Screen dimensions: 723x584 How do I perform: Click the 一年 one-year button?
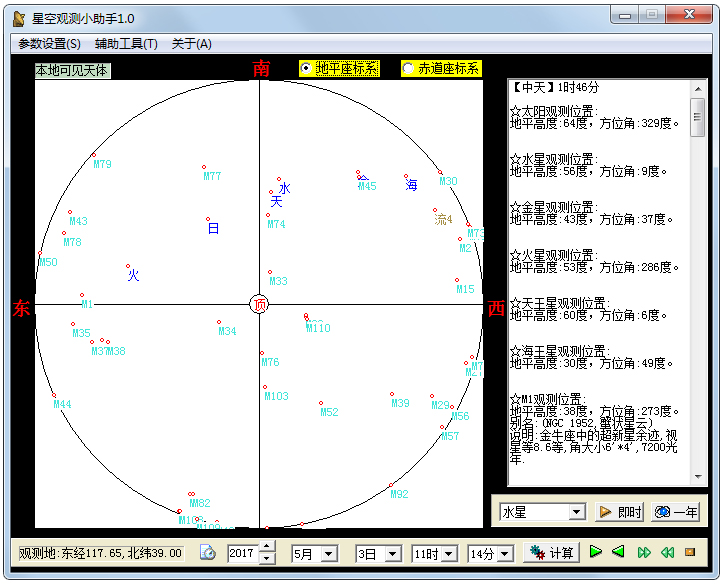click(676, 512)
